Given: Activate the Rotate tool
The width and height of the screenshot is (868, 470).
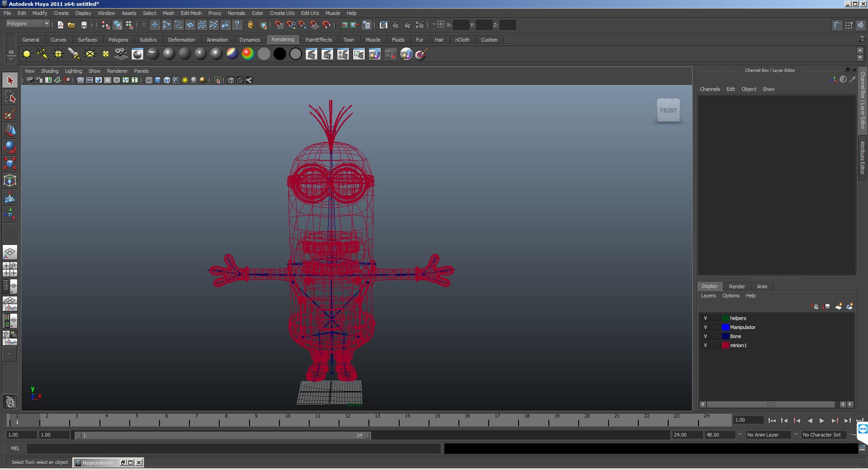Looking at the screenshot, I should click(x=10, y=147).
